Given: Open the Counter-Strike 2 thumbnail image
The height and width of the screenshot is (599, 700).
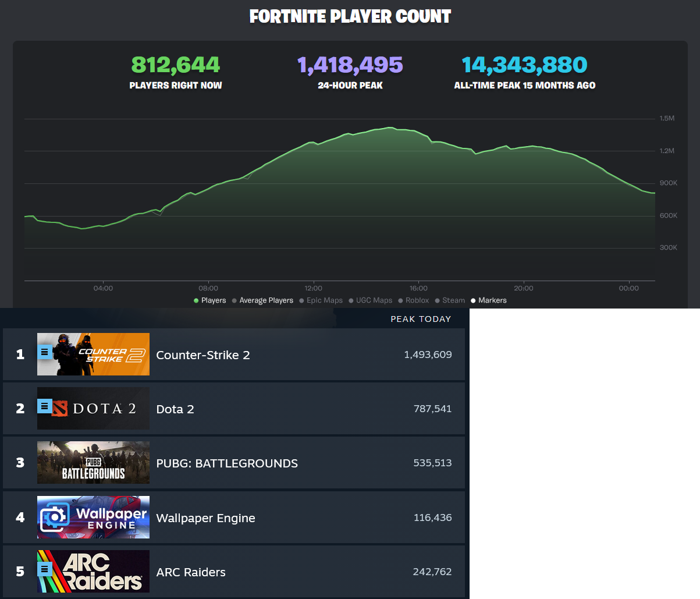Looking at the screenshot, I should pyautogui.click(x=93, y=355).
